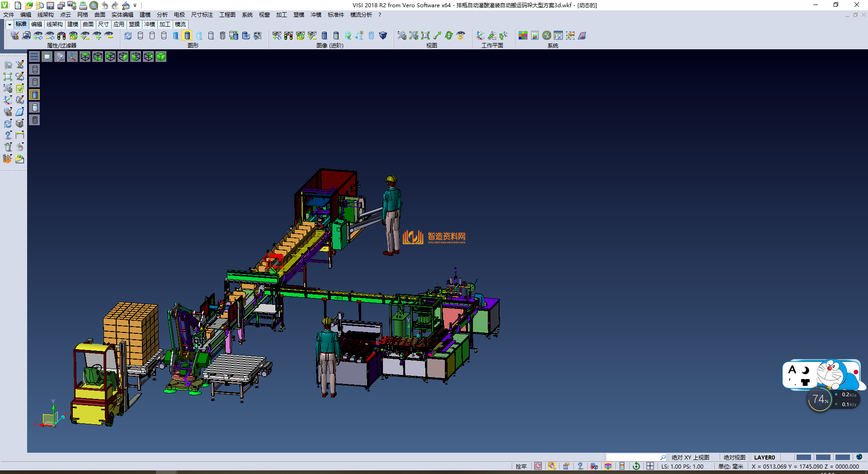Click the 1:1 zoom view icon
868x474 pixels.
[x=425, y=36]
